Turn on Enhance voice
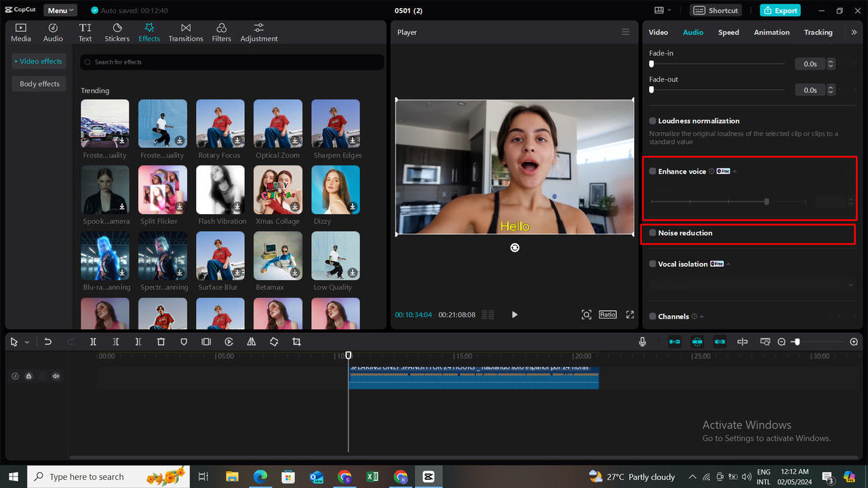Screen dimensions: 868x488 [x=652, y=171]
